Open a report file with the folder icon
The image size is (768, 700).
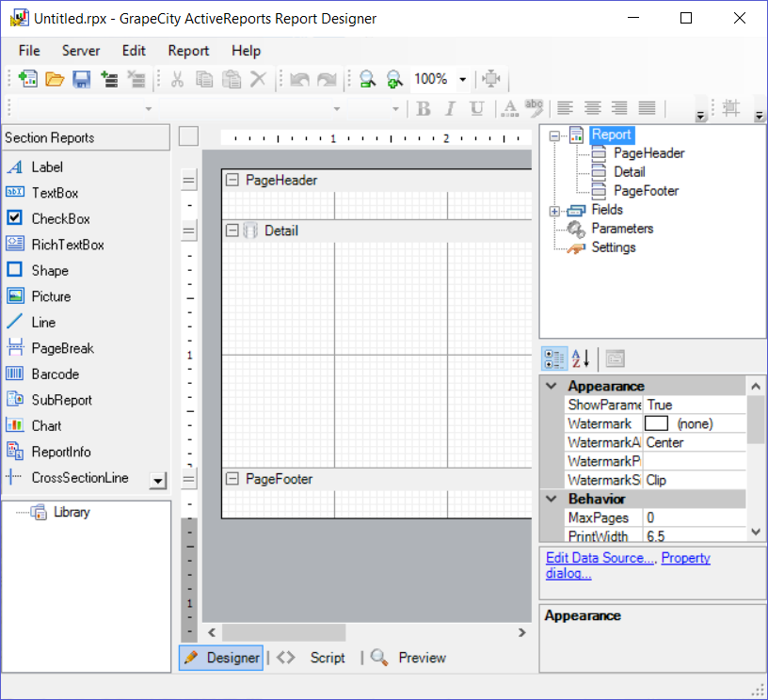pyautogui.click(x=55, y=79)
